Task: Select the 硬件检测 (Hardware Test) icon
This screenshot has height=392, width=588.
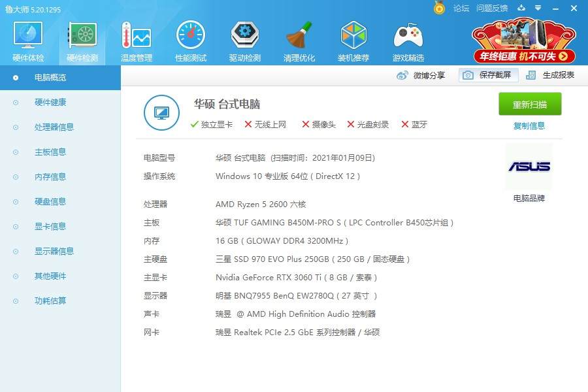Action: click(81, 41)
